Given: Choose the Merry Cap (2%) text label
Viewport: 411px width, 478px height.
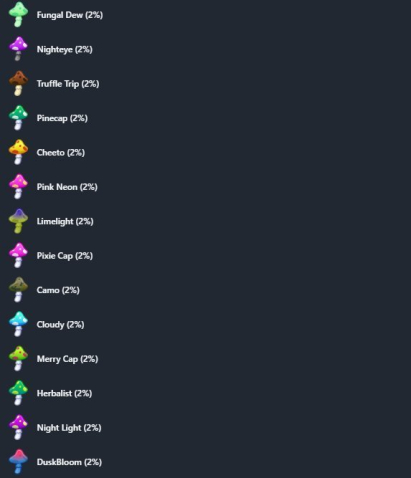Looking at the screenshot, I should 67,359.
